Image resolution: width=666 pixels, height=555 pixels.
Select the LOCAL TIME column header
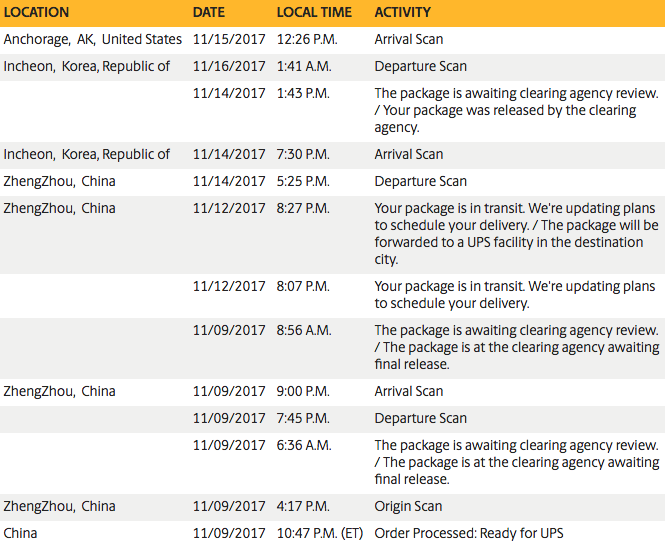[314, 13]
